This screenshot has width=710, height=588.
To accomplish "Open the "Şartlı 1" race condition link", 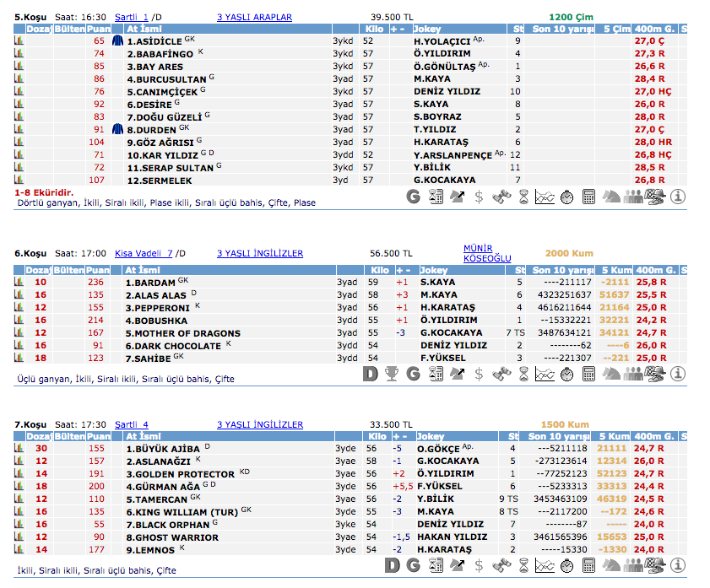I will [x=131, y=17].
